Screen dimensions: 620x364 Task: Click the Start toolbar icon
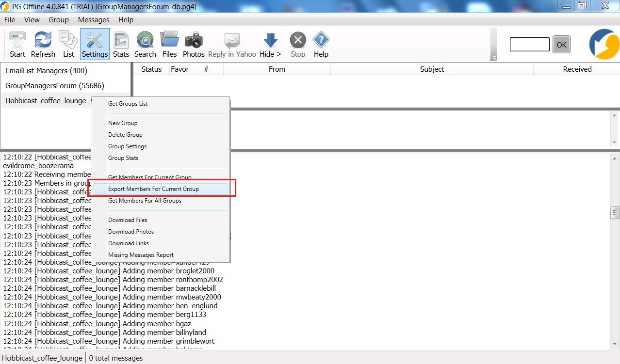(17, 44)
